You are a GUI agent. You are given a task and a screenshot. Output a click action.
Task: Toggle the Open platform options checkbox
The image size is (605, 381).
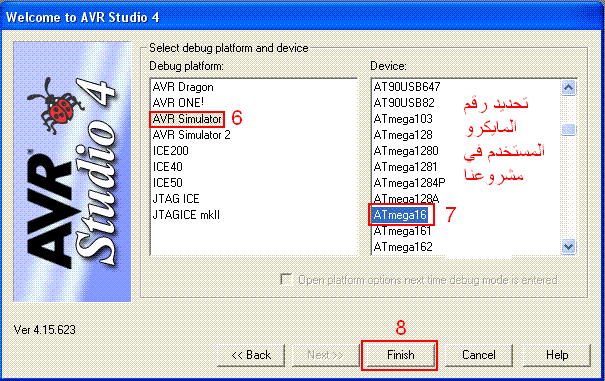click(286, 279)
